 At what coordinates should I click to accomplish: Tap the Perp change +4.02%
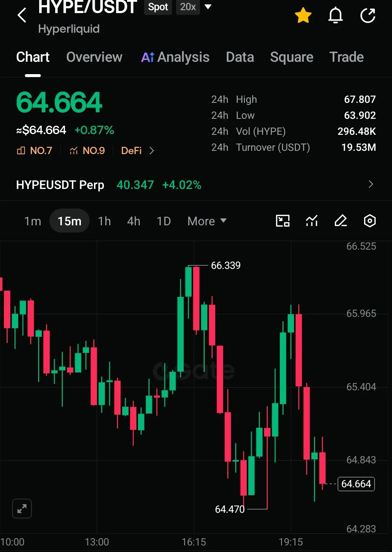click(x=181, y=185)
